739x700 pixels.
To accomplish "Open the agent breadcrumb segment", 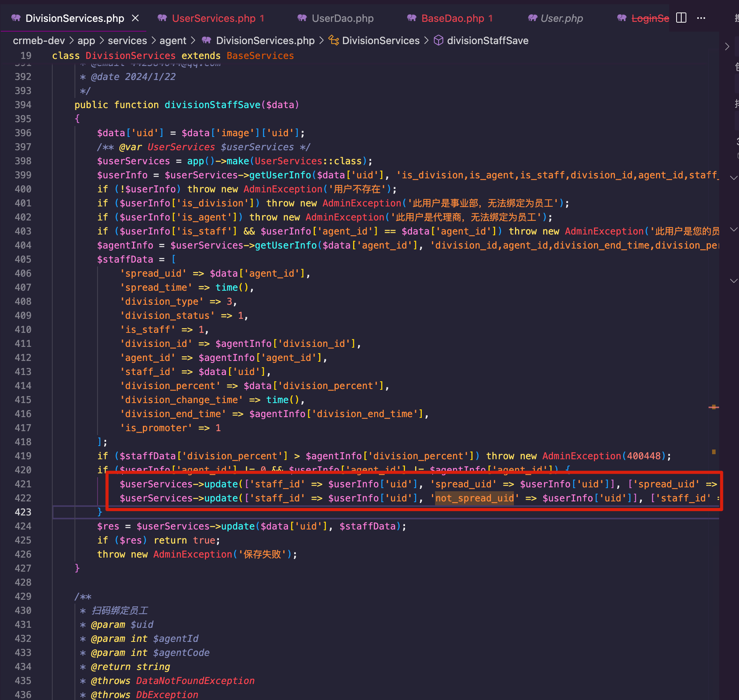I will point(172,41).
